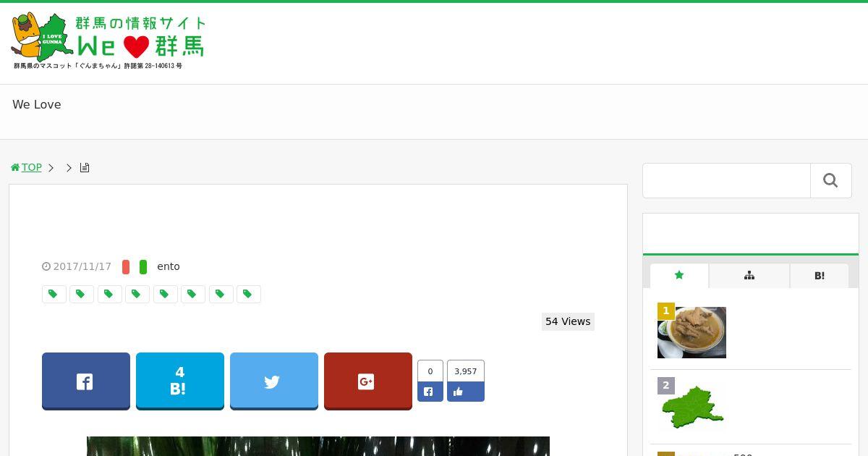Image resolution: width=868 pixels, height=456 pixels.
Task: Click the magnifier search button
Action: point(830,180)
